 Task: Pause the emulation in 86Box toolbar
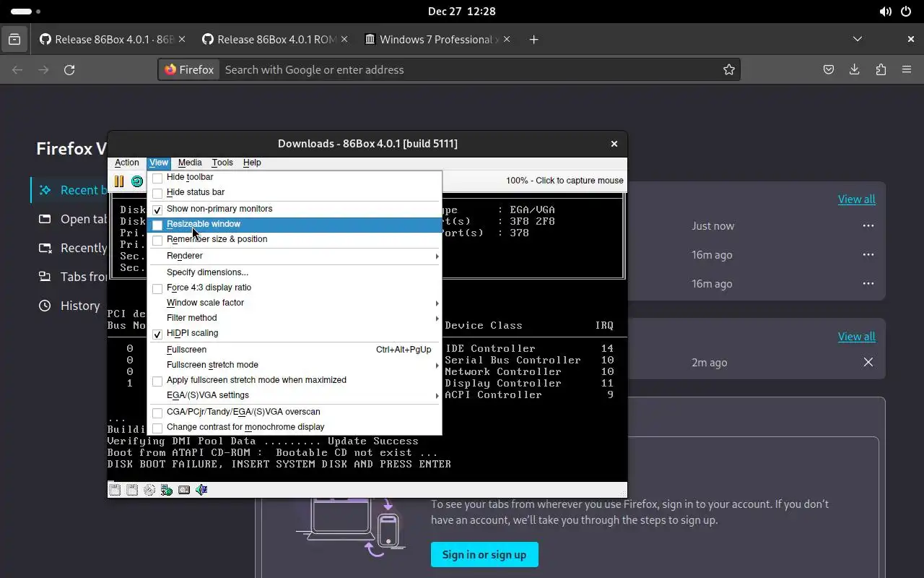(x=119, y=181)
